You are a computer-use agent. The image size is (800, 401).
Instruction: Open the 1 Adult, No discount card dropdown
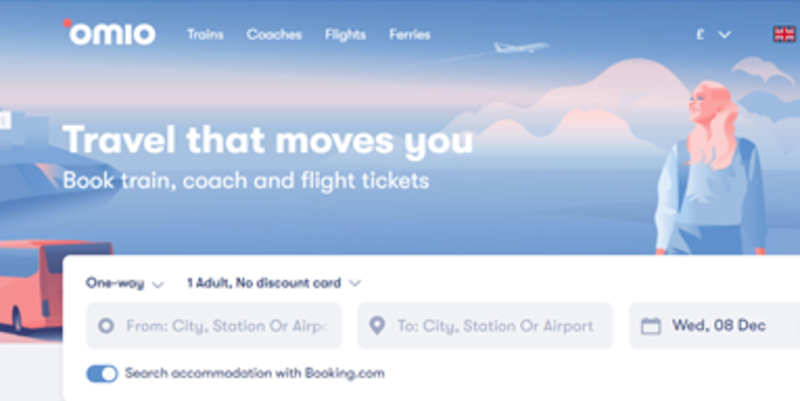click(x=274, y=283)
